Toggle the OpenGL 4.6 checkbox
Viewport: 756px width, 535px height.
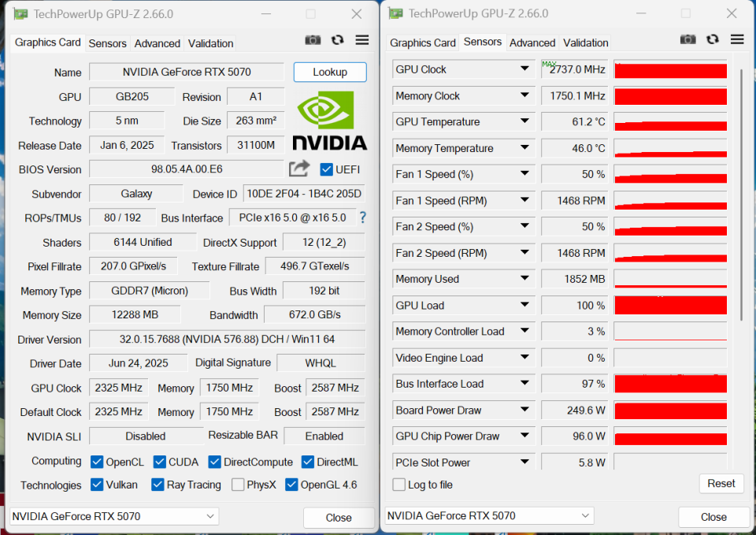(291, 485)
